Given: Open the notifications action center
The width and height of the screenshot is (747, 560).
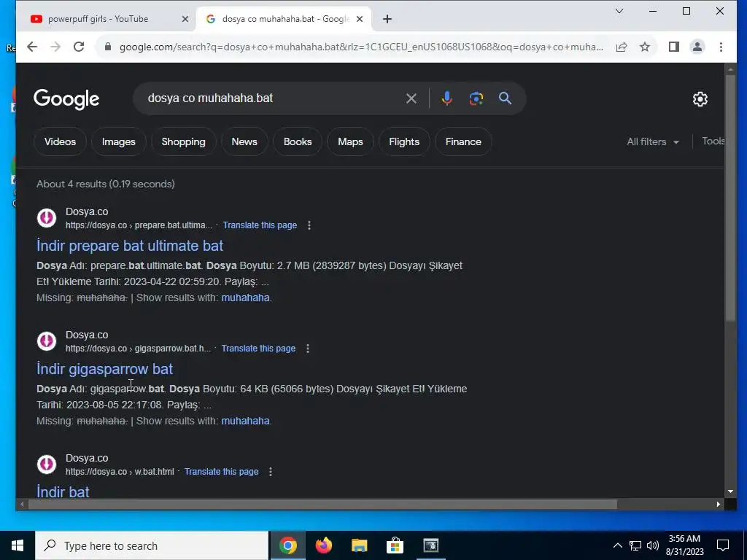Looking at the screenshot, I should pyautogui.click(x=723, y=545).
